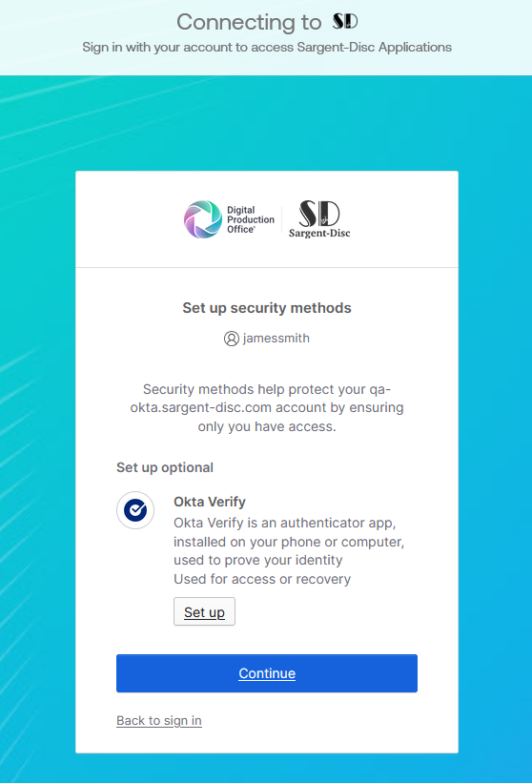
Task: Click the jamessmith username label
Action: [x=276, y=338]
